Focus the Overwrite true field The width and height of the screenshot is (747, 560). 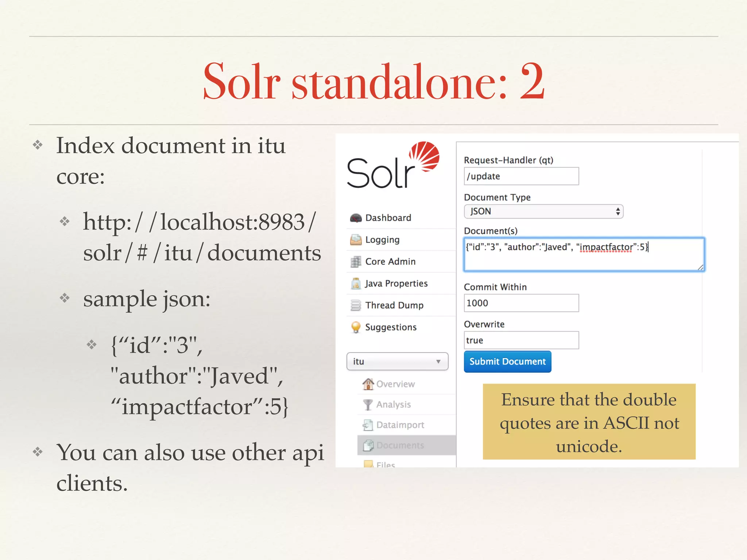point(521,340)
